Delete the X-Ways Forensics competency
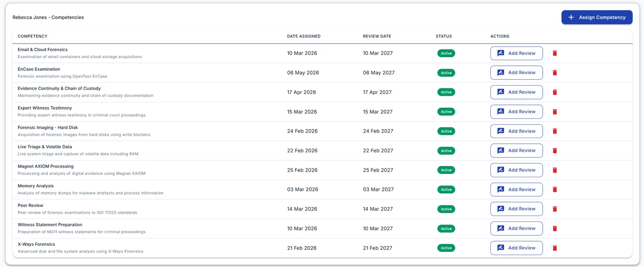This screenshot has height=267, width=644. click(554, 248)
